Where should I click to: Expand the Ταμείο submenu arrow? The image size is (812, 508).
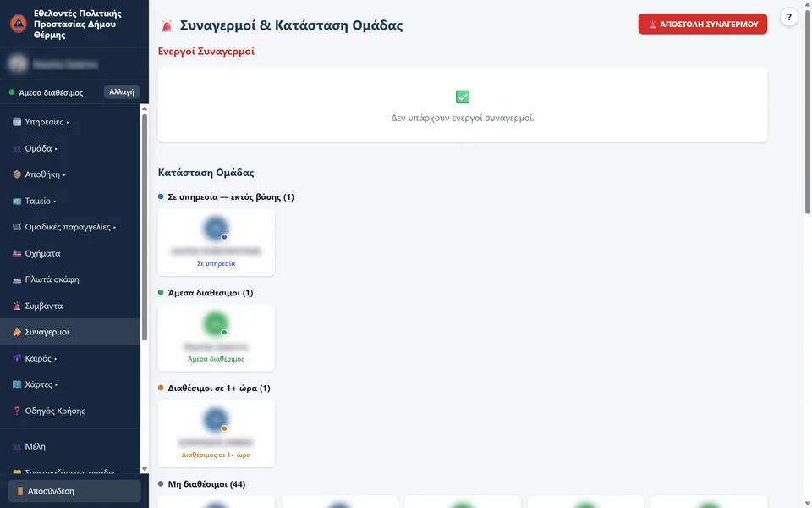click(55, 202)
